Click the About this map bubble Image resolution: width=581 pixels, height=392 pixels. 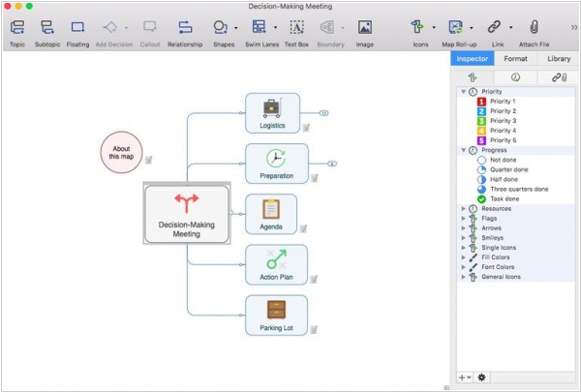(x=121, y=152)
